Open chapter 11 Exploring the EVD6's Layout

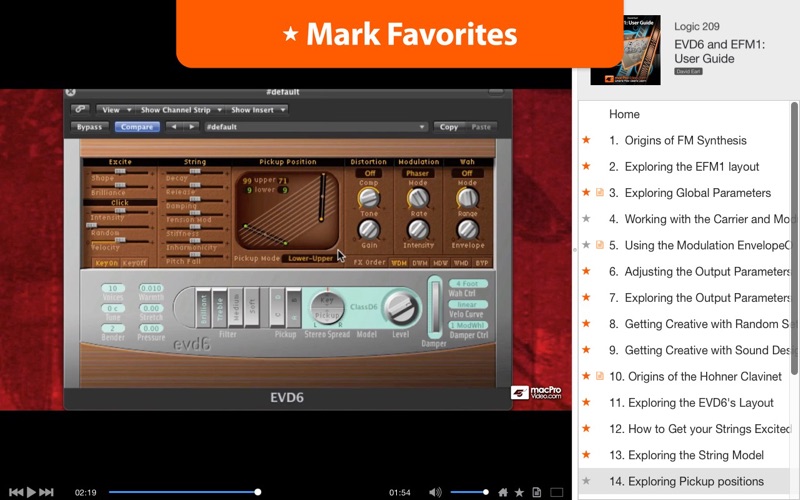[x=691, y=403]
